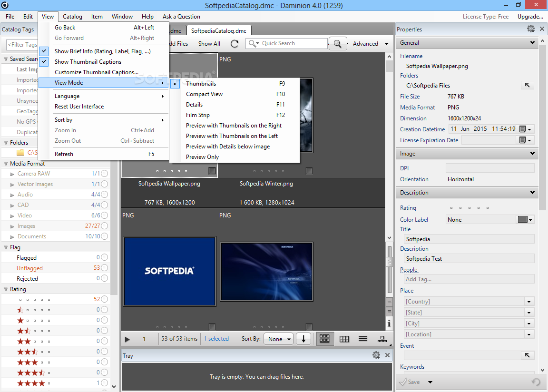548x392 pixels.
Task: Click the undo changes icon in Properties
Action: tap(536, 382)
